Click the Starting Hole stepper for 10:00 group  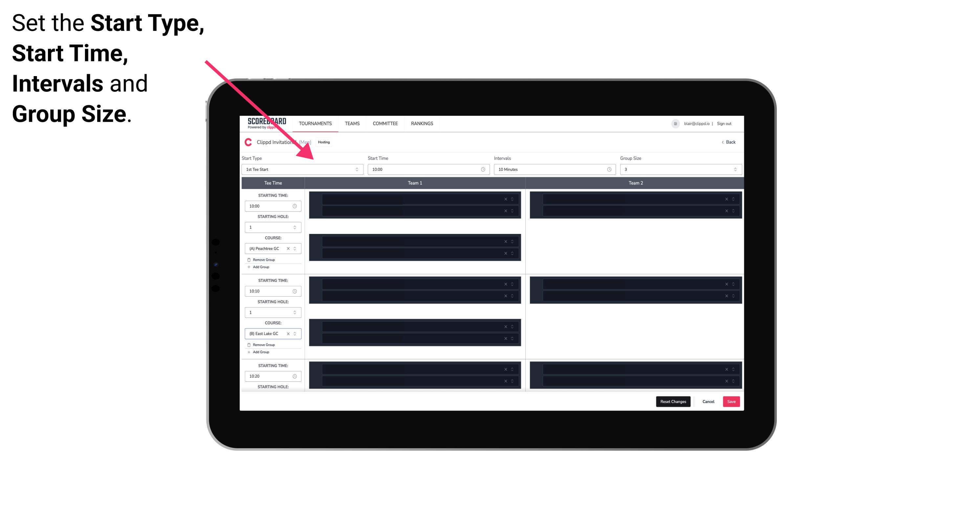coord(296,227)
